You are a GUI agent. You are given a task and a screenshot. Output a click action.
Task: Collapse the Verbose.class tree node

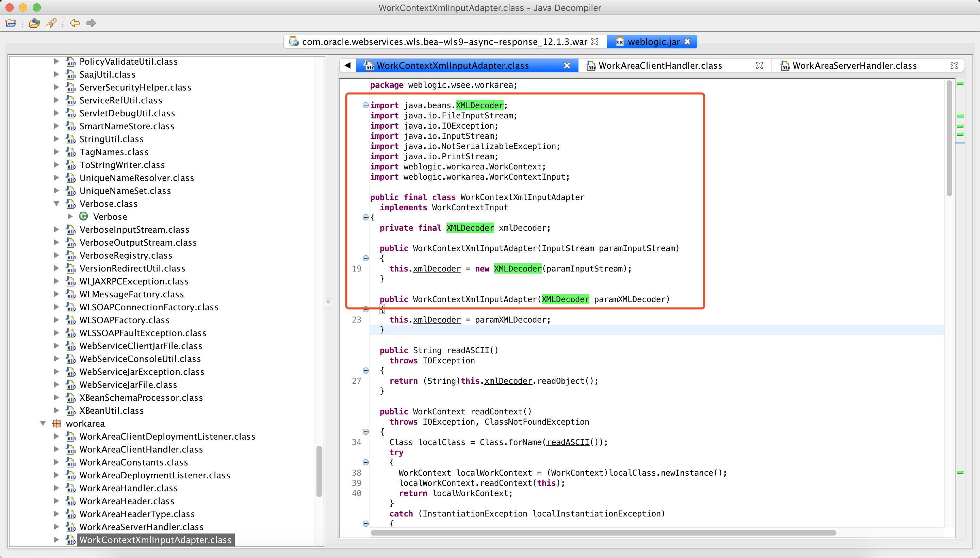coord(56,203)
